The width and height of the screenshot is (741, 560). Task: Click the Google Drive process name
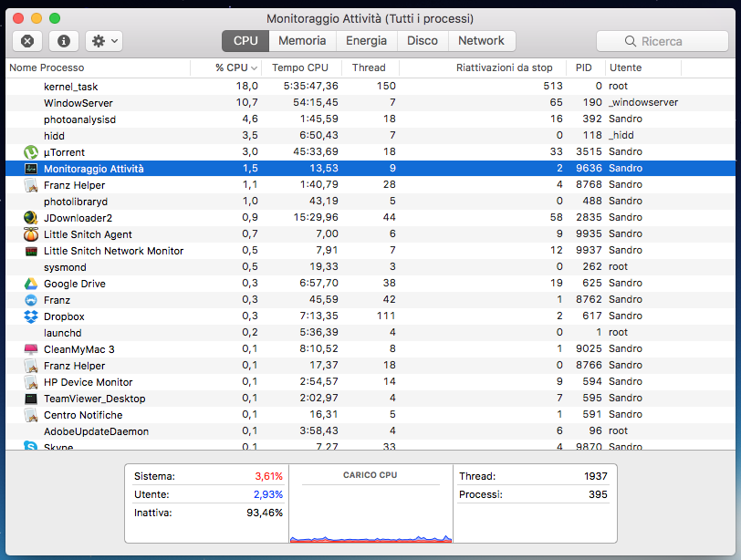75,284
